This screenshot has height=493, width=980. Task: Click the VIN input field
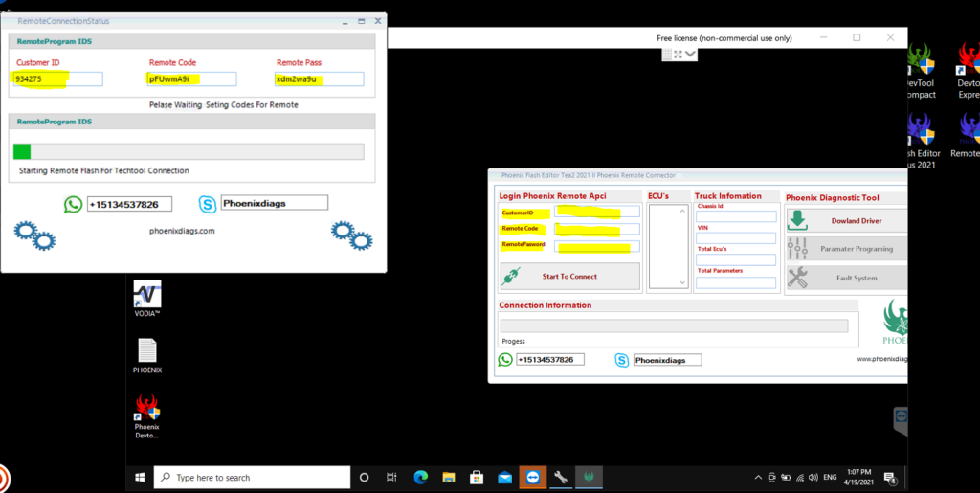click(736, 238)
